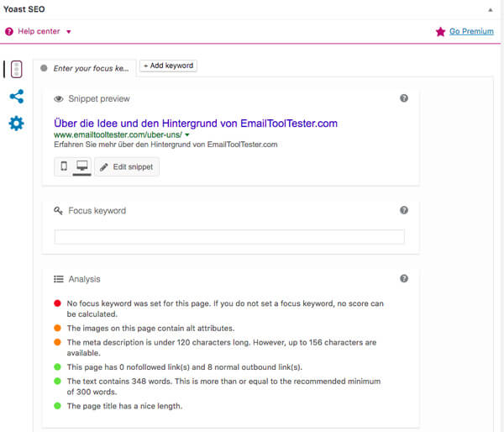Click the green bullet for page title length
Viewport: 504px width, 432px height.
tap(57, 406)
